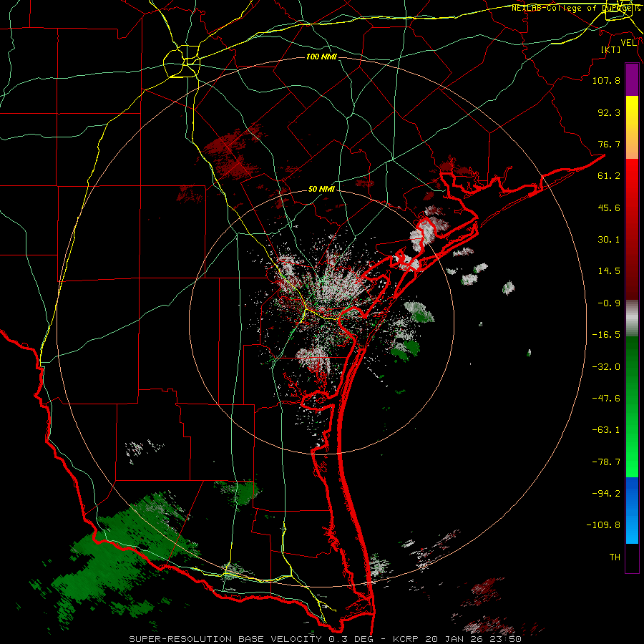This screenshot has width=644, height=644.
Task: Select the 45.6 legend value
Action: (x=609, y=208)
